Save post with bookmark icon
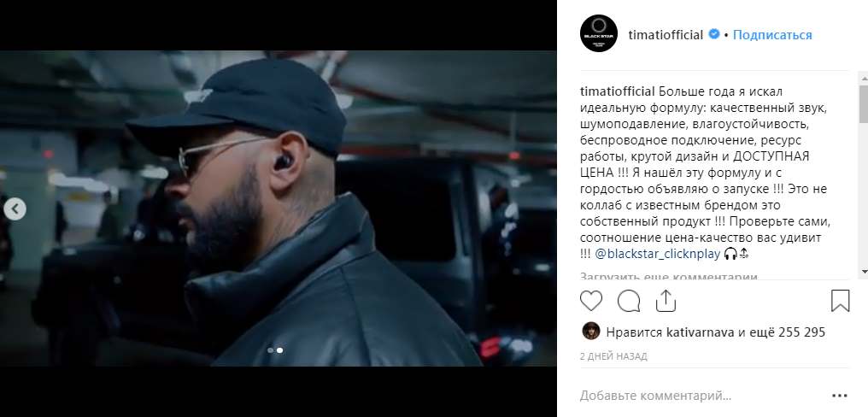Screen dimensions: 868x417 click(840, 301)
